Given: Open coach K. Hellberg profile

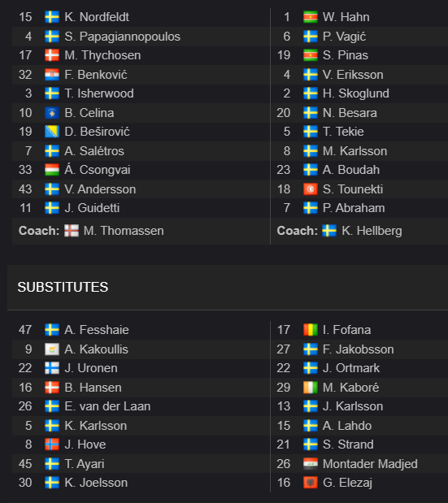Looking at the screenshot, I should pos(372,231).
